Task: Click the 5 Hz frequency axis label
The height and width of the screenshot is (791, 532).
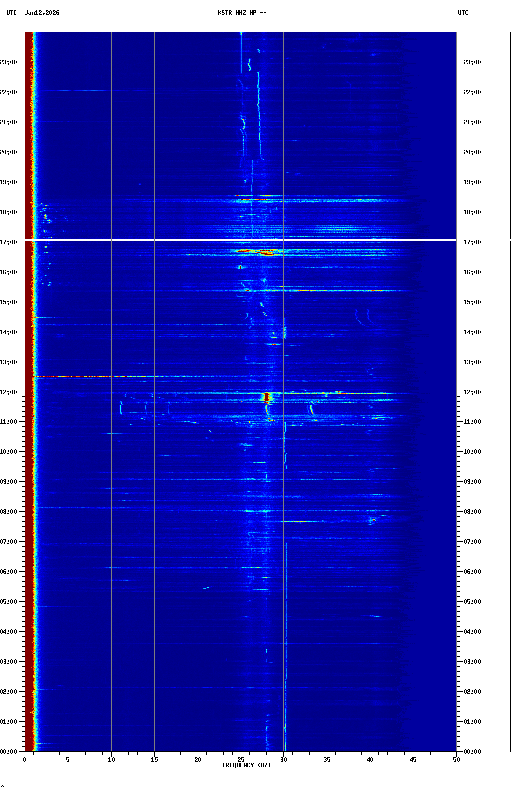Action: coord(68,759)
